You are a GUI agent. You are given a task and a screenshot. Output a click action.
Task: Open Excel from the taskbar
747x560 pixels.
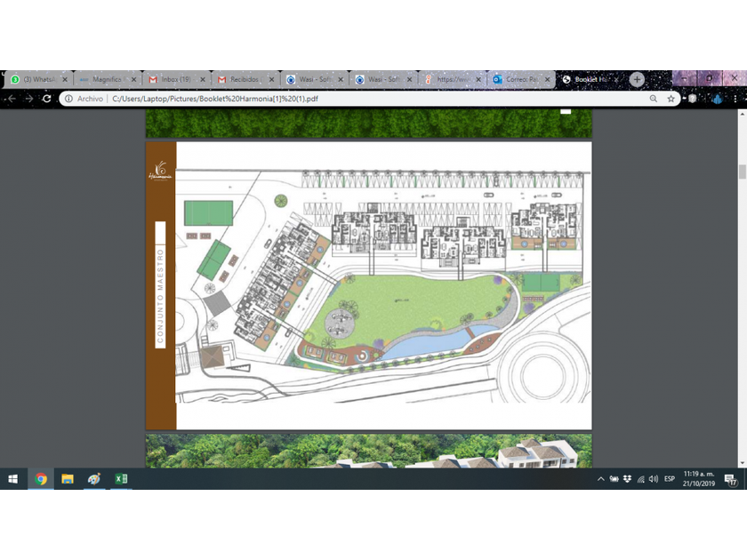click(x=121, y=479)
